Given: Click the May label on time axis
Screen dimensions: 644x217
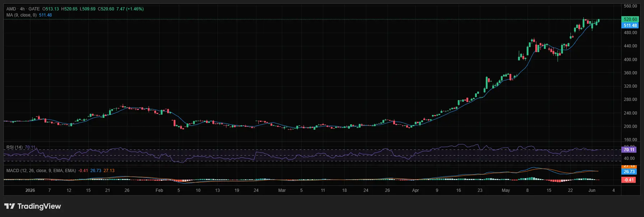Looking at the screenshot, I should tap(506, 190).
